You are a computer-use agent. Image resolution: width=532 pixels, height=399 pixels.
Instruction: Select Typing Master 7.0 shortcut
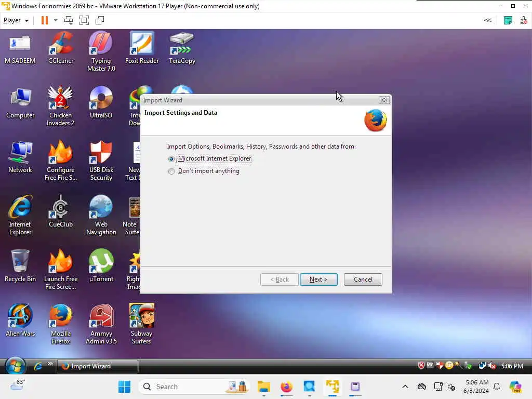click(101, 51)
